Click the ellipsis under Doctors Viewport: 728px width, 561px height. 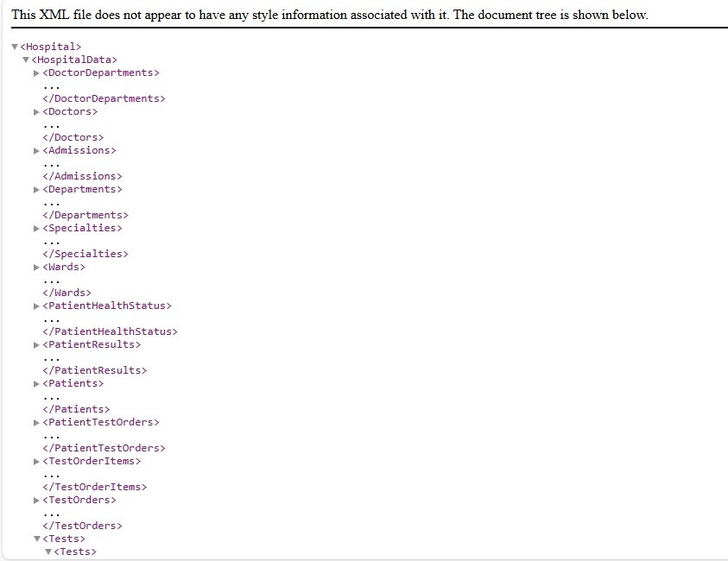[51, 126]
